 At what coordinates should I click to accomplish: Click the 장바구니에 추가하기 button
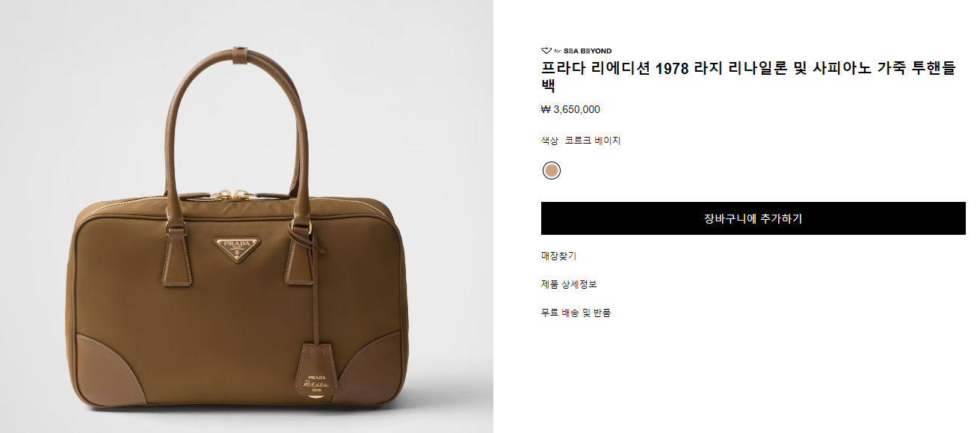(x=753, y=218)
